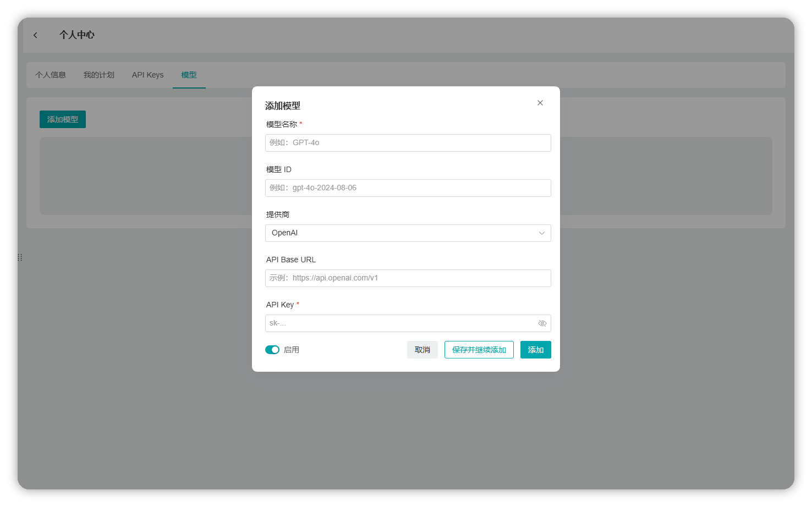Click the 提供商 field label
Screen dimensions: 812x507
coord(278,214)
